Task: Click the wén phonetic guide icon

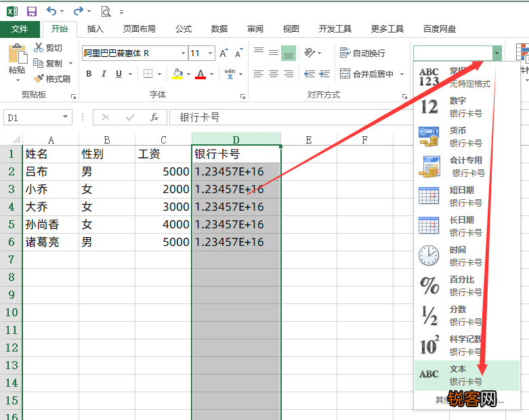Action: pyautogui.click(x=230, y=74)
